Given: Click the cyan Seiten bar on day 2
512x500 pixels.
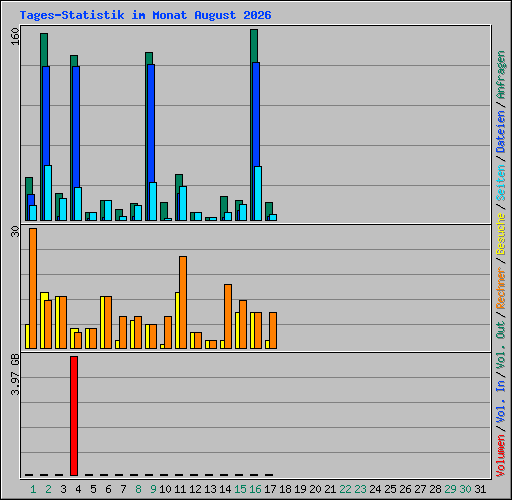Looking at the screenshot, I should [x=48, y=193].
